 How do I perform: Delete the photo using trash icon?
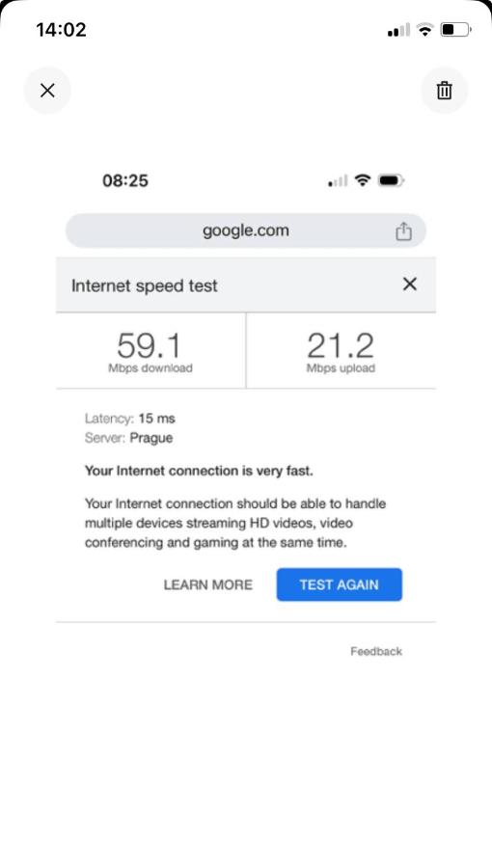(445, 91)
